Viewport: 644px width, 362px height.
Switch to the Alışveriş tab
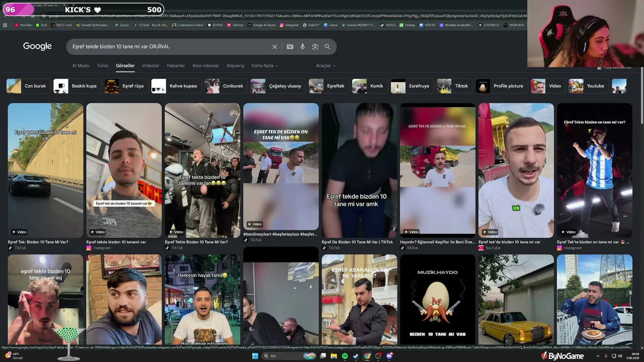(x=235, y=65)
